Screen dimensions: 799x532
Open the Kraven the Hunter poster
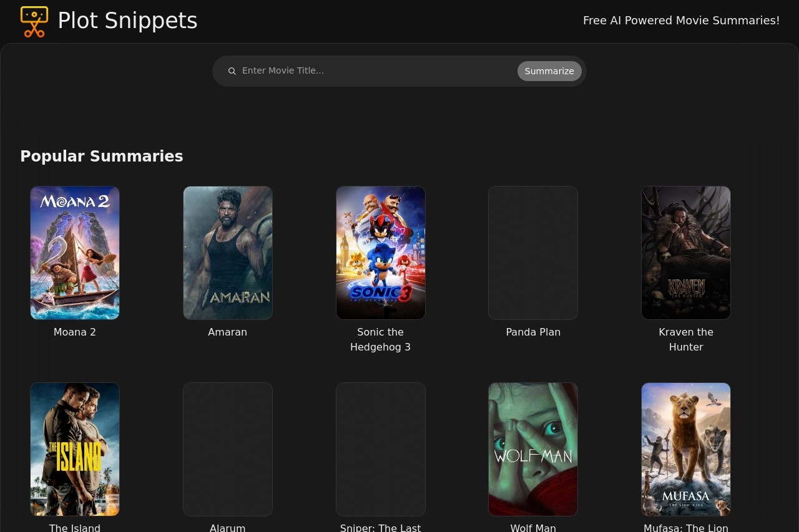[x=686, y=253]
